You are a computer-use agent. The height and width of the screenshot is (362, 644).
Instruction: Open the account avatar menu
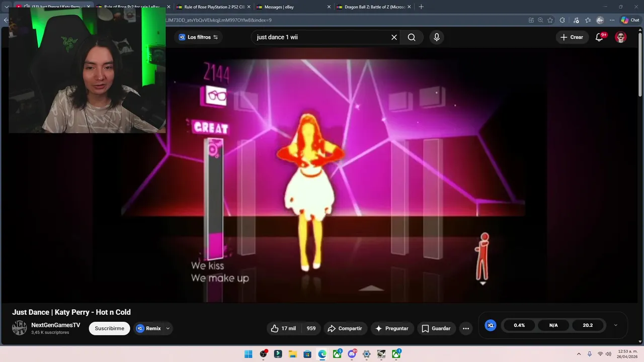(621, 37)
